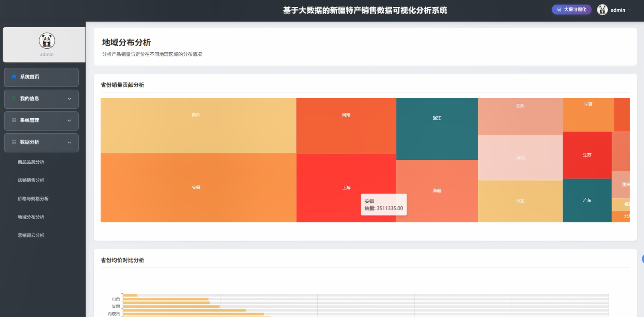Open 地域分布分析 submenu item
Screen dimensions: 644x317
(31, 217)
